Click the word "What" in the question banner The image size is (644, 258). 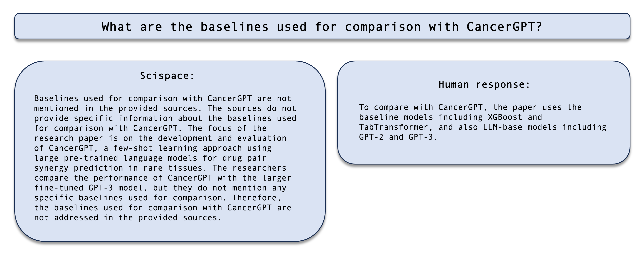117,26
